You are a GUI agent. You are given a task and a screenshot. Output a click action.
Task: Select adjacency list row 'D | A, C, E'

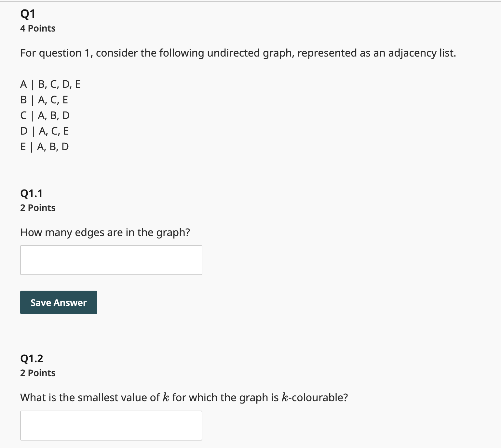(x=45, y=131)
